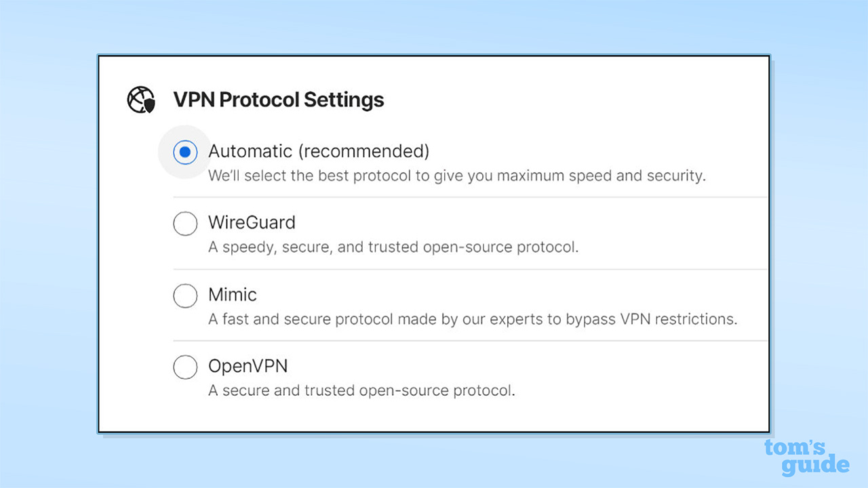Click the bypass VPN restrictions description
Screen dimensions: 868x488
point(472,319)
